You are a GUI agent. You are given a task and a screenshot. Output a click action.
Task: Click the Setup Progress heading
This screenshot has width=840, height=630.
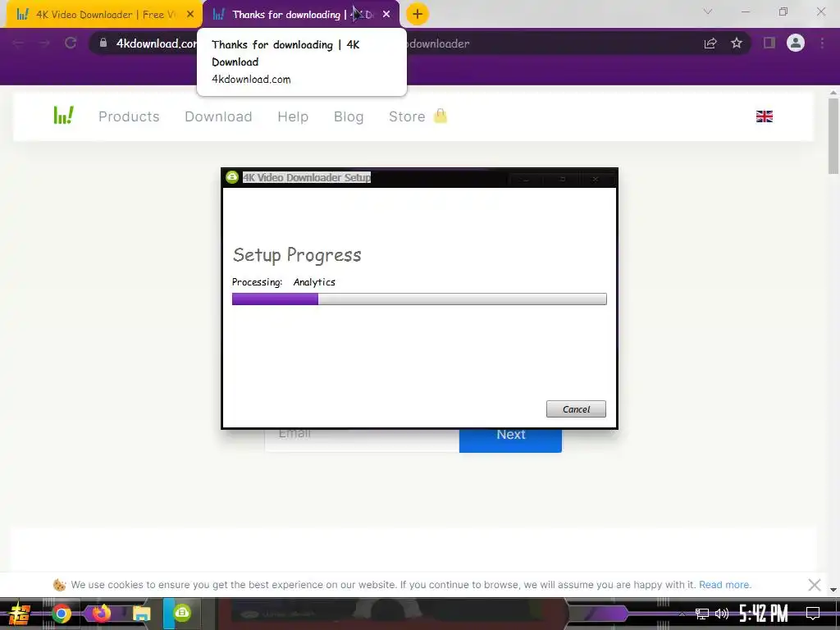pos(297,255)
